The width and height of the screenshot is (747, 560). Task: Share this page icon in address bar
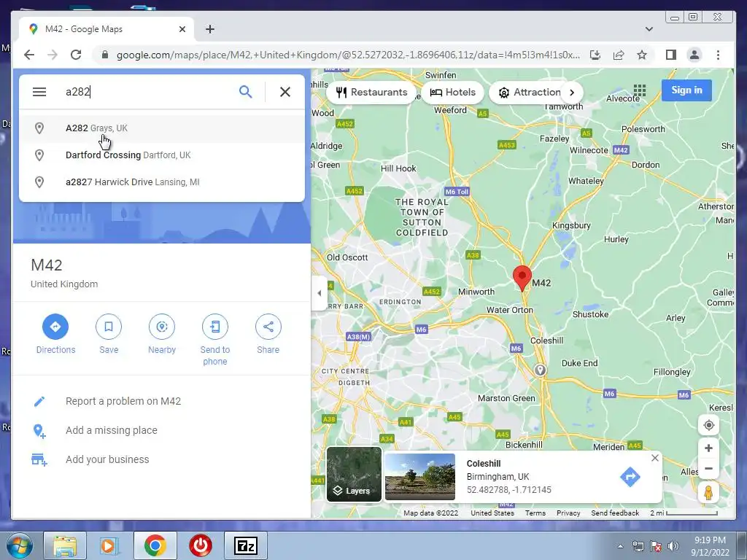pos(619,55)
